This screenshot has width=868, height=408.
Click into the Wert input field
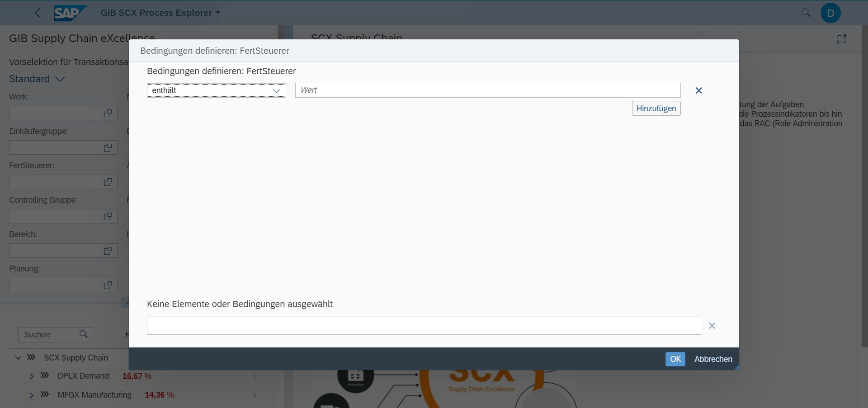(487, 90)
